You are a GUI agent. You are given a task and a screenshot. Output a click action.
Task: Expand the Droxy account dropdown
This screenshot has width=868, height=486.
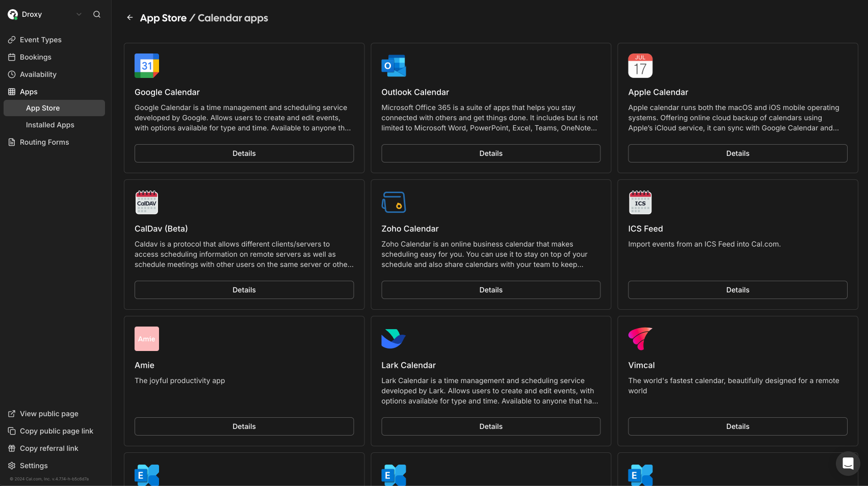[79, 14]
